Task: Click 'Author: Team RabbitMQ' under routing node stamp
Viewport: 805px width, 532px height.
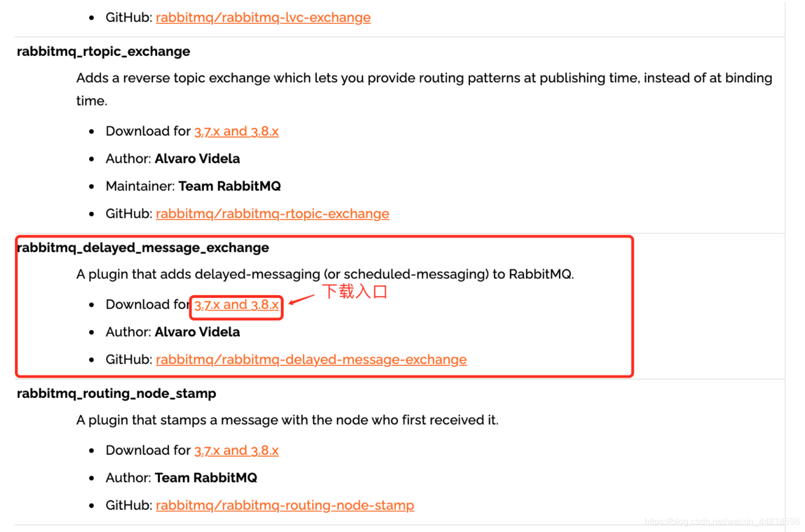Action: [x=182, y=478]
